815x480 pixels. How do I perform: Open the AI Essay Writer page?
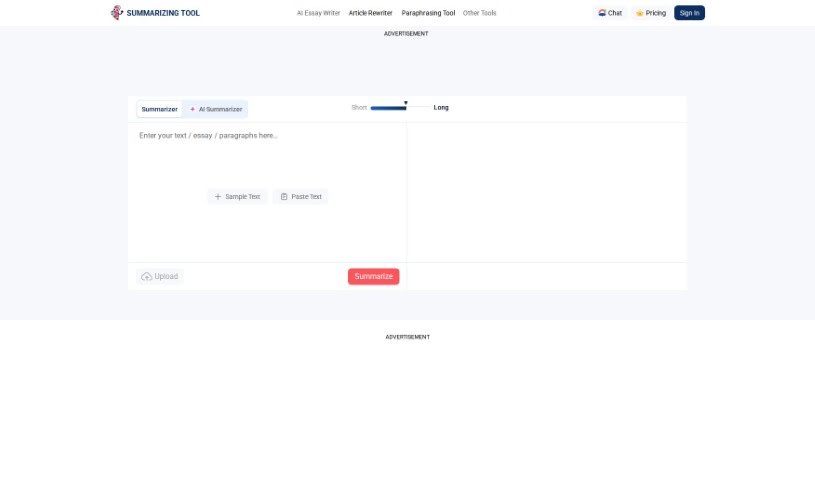(x=318, y=13)
